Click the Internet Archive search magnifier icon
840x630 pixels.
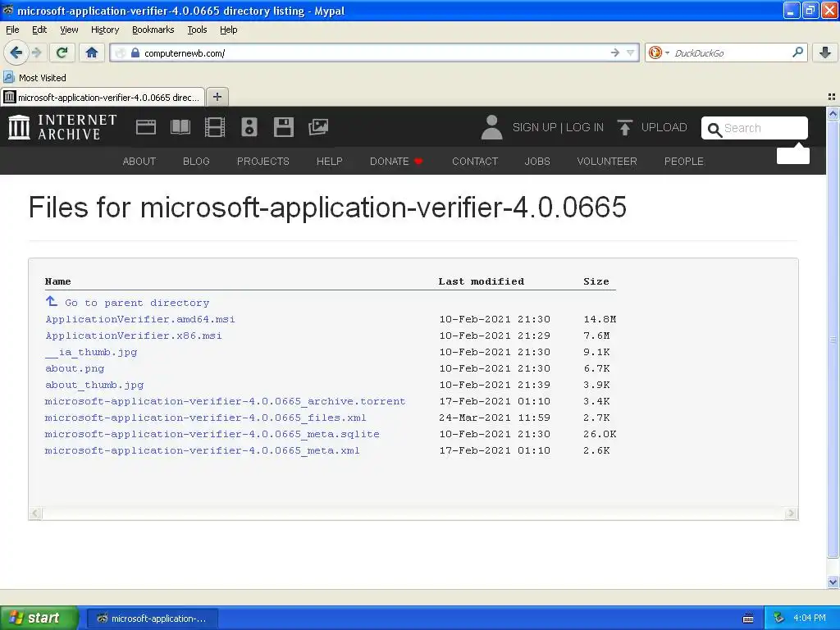point(714,130)
